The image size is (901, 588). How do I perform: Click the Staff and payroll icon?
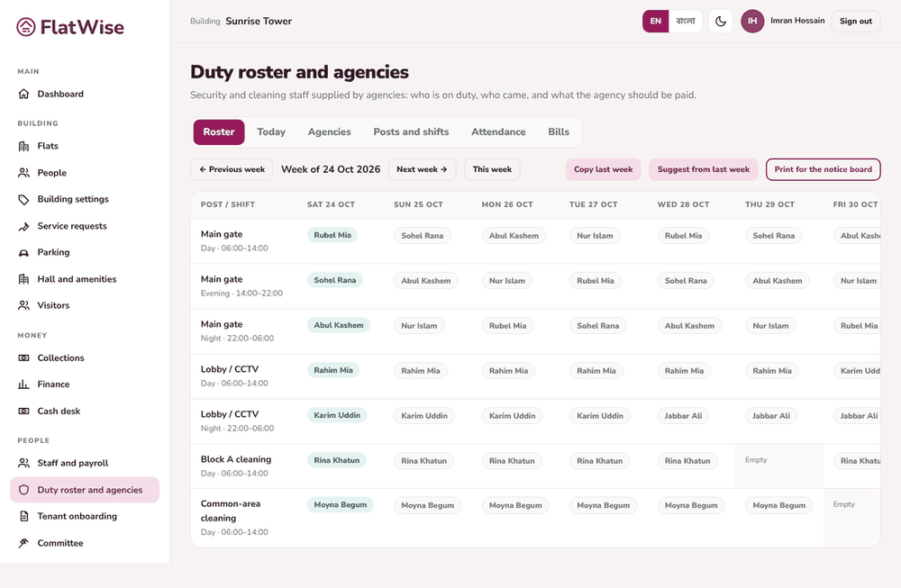pos(23,463)
